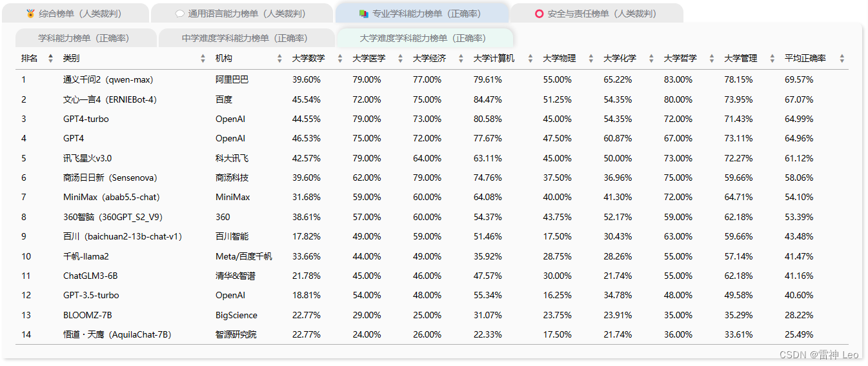
Task: Click the ChatGLM3-6B model cell
Action: (x=90, y=276)
